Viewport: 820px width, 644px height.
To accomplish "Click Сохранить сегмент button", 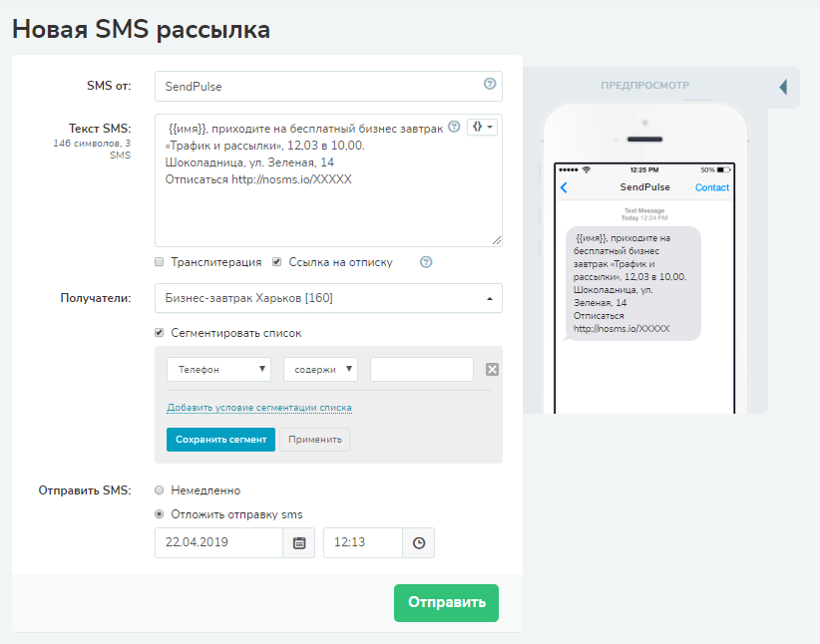I will click(220, 440).
